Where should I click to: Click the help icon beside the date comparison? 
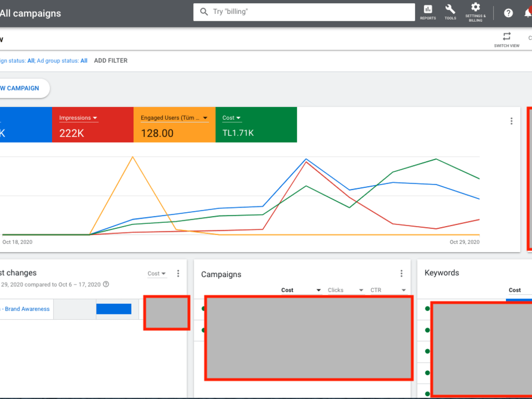pyautogui.click(x=106, y=284)
